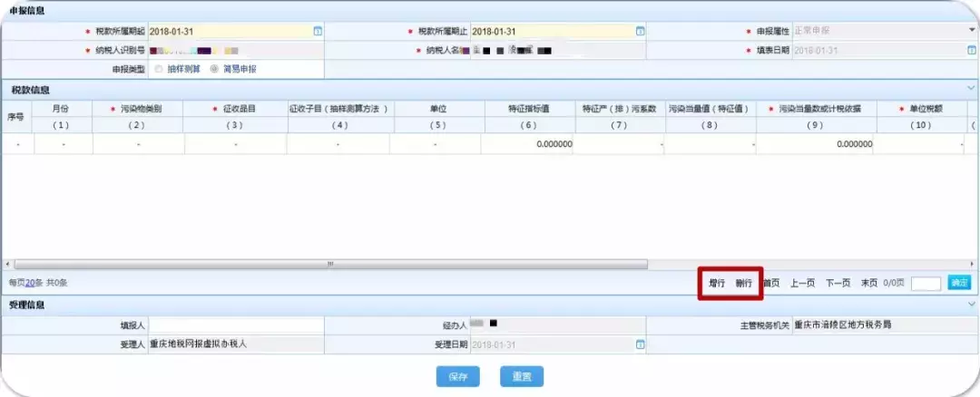Click the 月份 column header

[61, 109]
